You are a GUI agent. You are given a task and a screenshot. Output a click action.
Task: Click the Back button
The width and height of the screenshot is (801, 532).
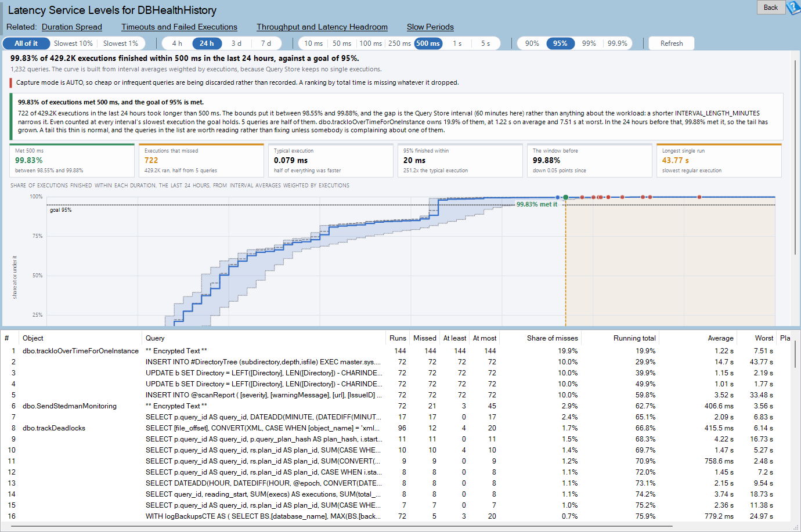click(x=771, y=8)
